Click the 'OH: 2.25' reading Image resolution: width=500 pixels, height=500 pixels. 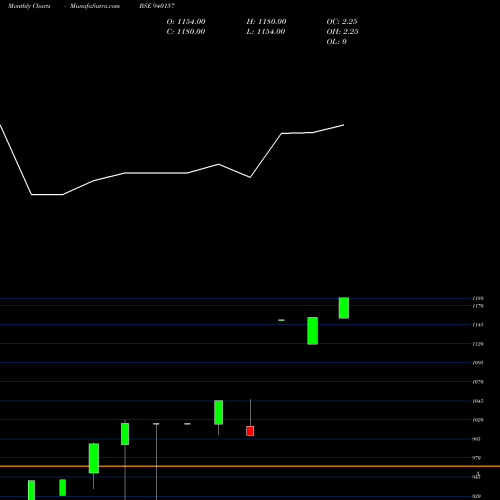342,32
